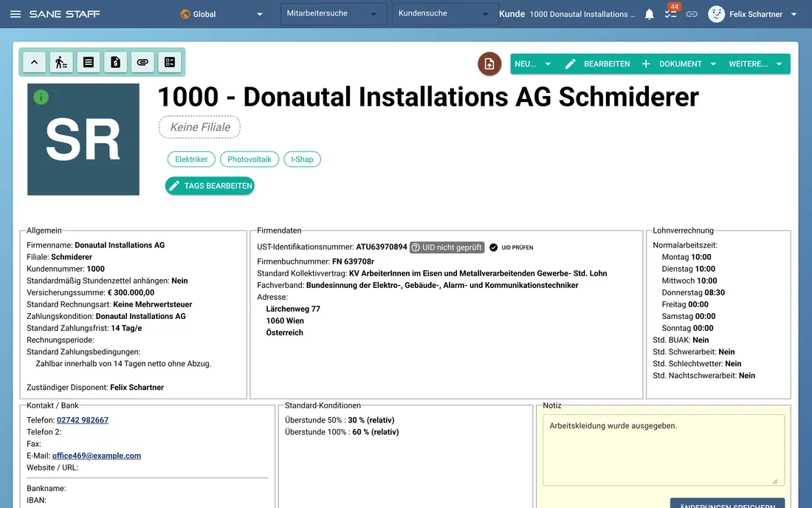Click the 1060 Wien address line
Screen dimensions: 812x508
pos(285,320)
